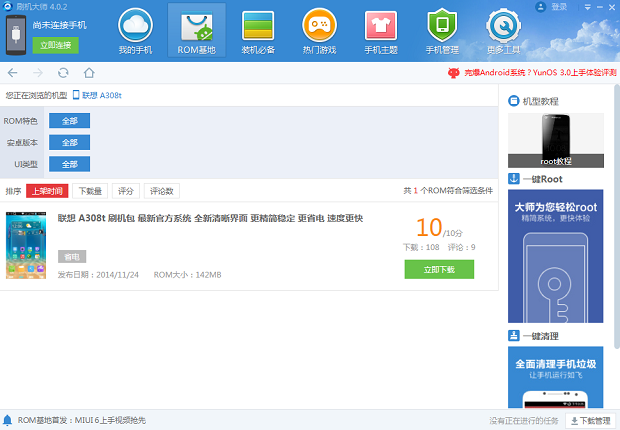This screenshot has height=430, width=620.
Task: Click the refresh icon in navigation bar
Action: (x=63, y=73)
